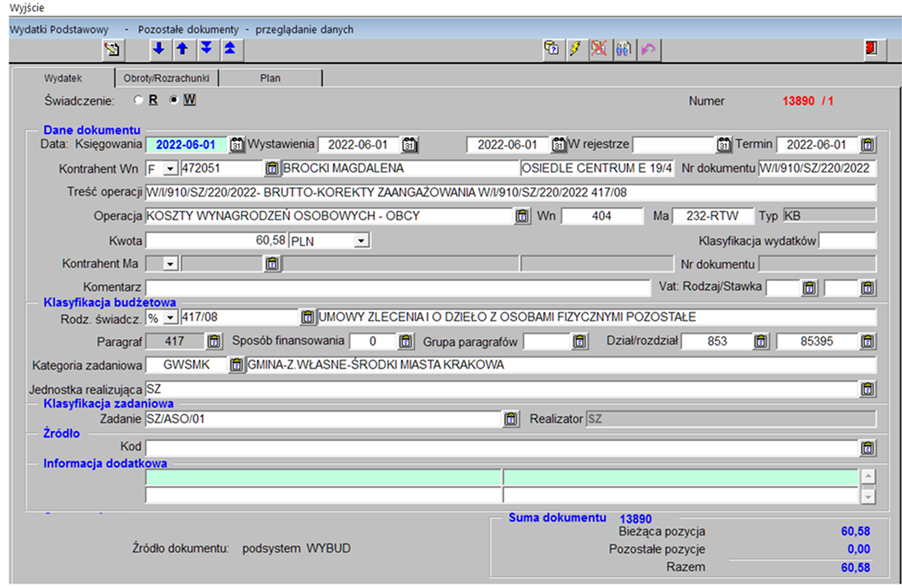The height and width of the screenshot is (588, 902).
Task: Click Pozostałe pozycje value 0,00
Action: [858, 549]
